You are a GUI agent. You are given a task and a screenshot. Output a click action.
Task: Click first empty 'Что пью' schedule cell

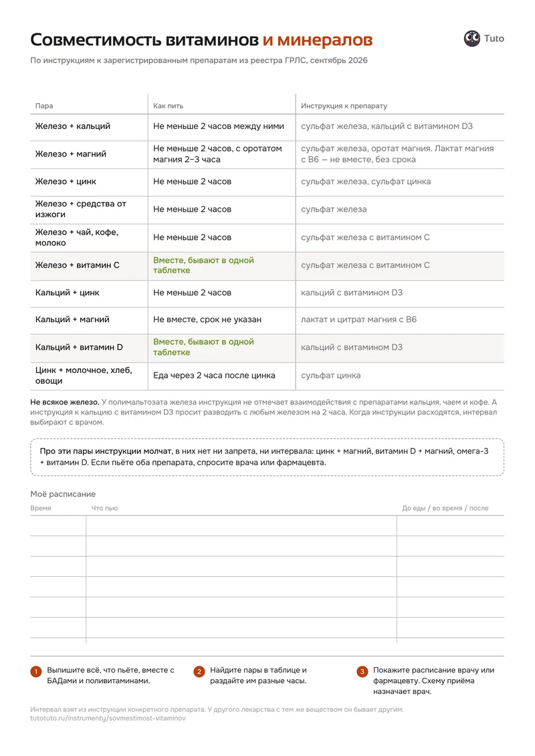click(241, 525)
